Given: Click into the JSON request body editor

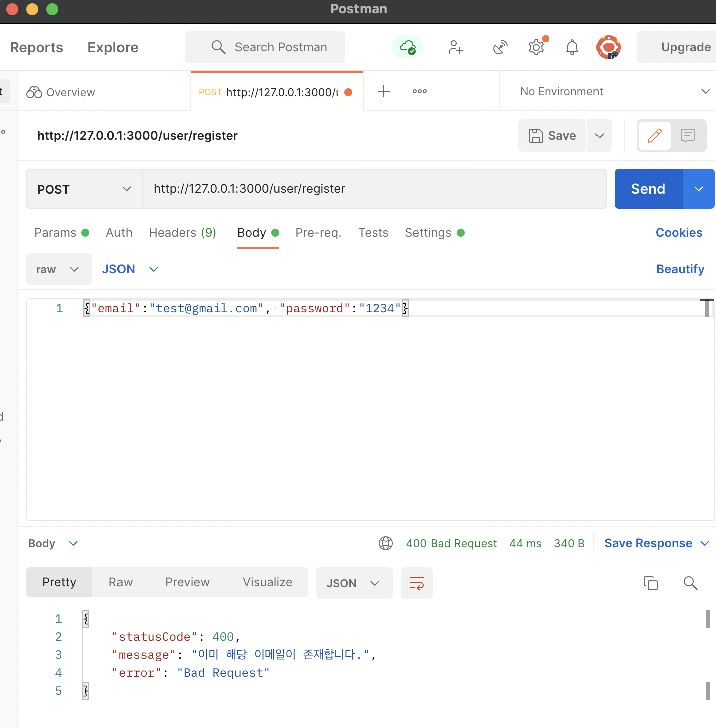Looking at the screenshot, I should (x=363, y=410).
